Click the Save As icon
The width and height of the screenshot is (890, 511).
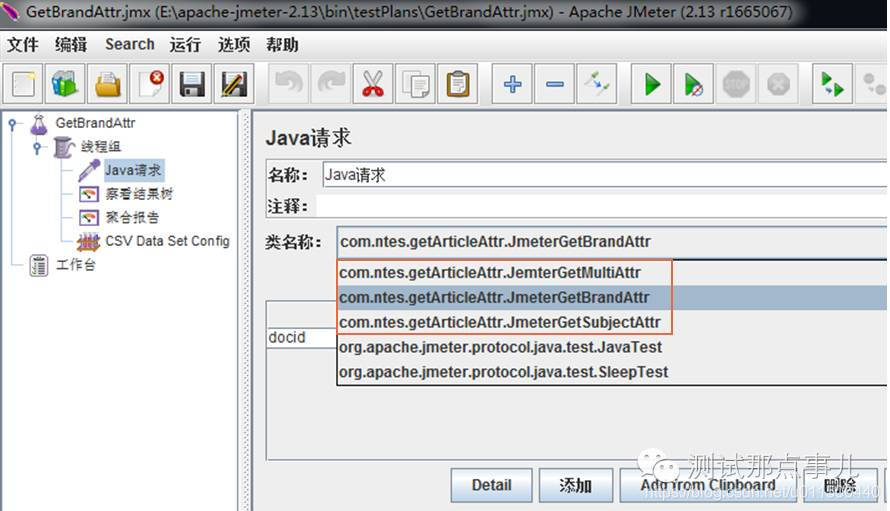[x=234, y=84]
